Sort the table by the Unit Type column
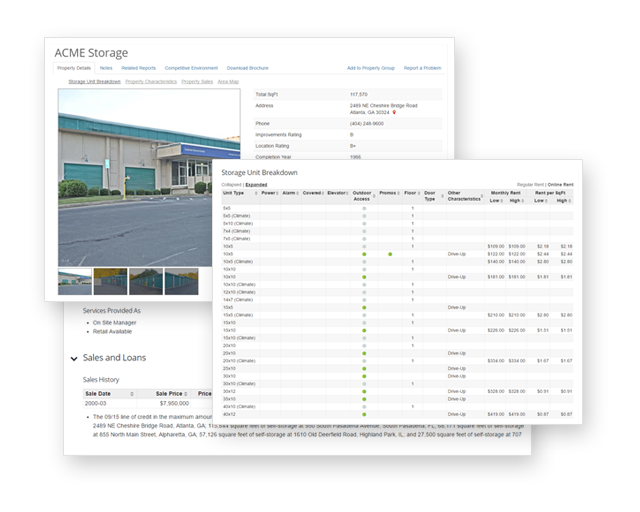The width and height of the screenshot is (640, 512). click(234, 192)
